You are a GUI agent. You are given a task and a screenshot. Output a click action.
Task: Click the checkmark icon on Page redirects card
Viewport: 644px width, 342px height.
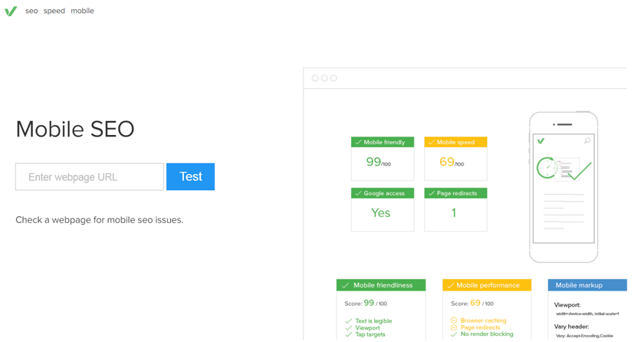click(x=431, y=193)
